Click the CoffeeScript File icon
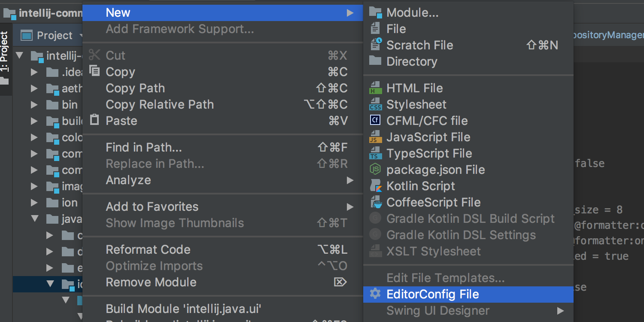Image resolution: width=644 pixels, height=322 pixels. (x=375, y=202)
